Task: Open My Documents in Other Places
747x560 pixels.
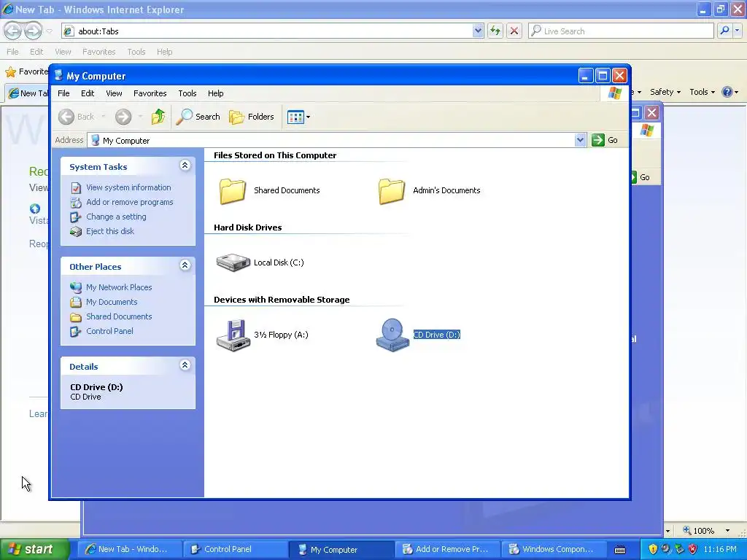Action: tap(112, 302)
